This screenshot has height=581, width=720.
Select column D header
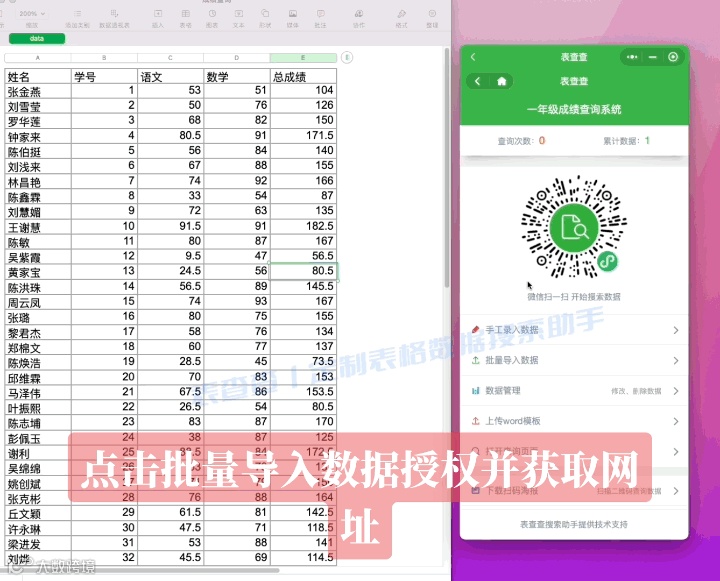pos(236,58)
